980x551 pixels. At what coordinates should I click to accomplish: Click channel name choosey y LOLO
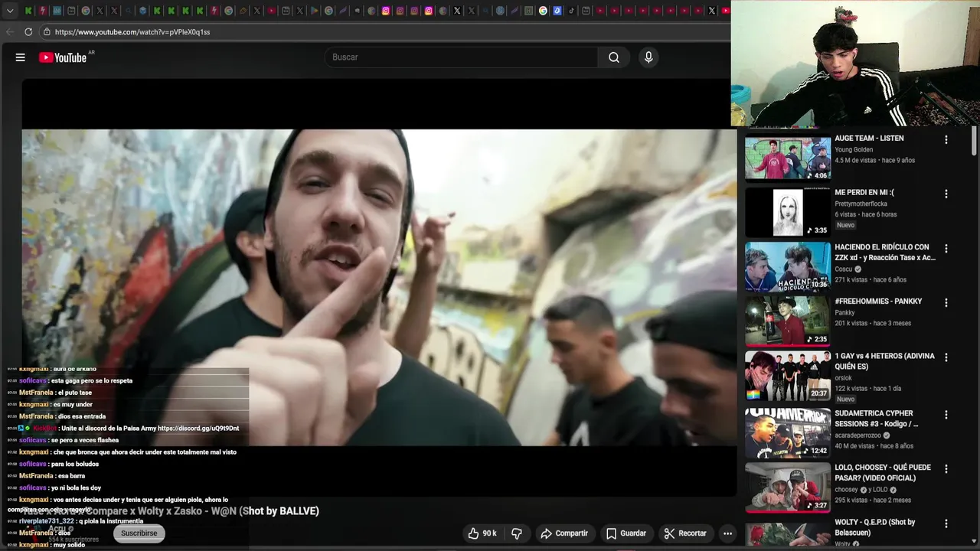(862, 490)
